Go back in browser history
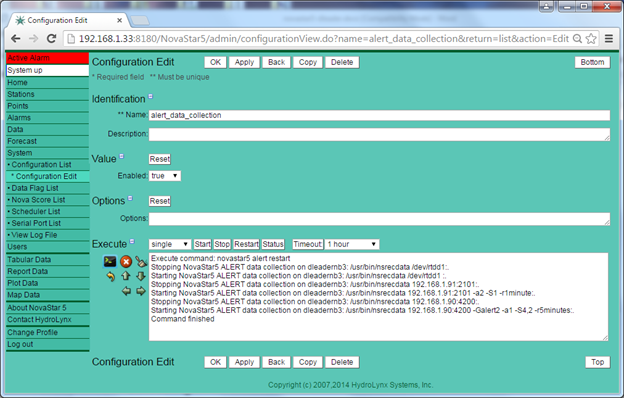 16,39
